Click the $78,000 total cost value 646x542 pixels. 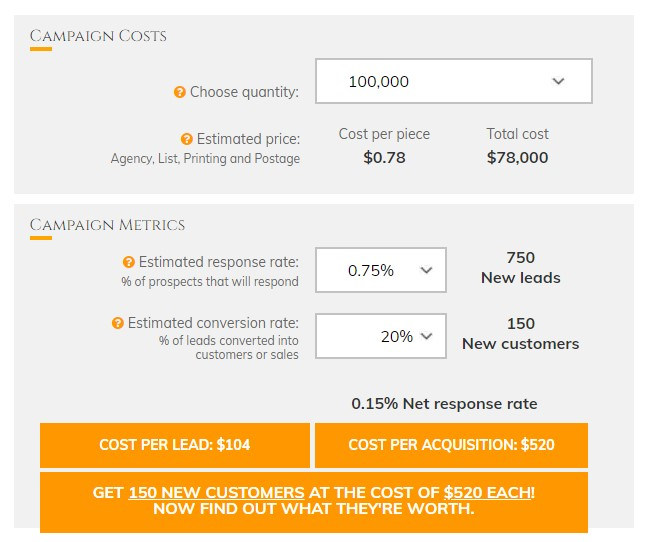tap(517, 157)
